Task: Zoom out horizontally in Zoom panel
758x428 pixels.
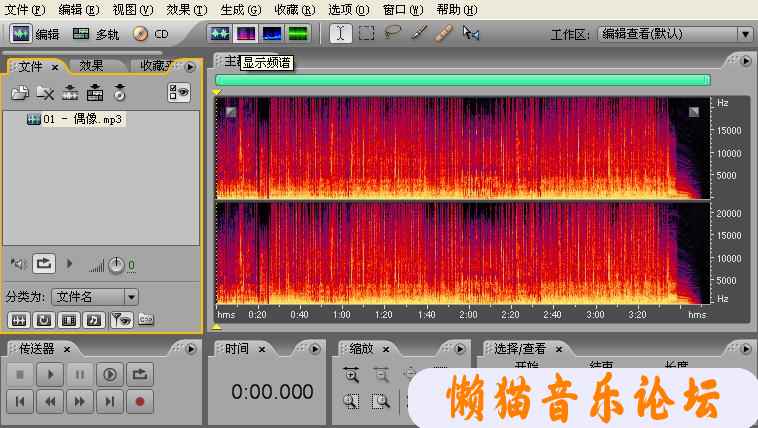Action: click(x=381, y=374)
